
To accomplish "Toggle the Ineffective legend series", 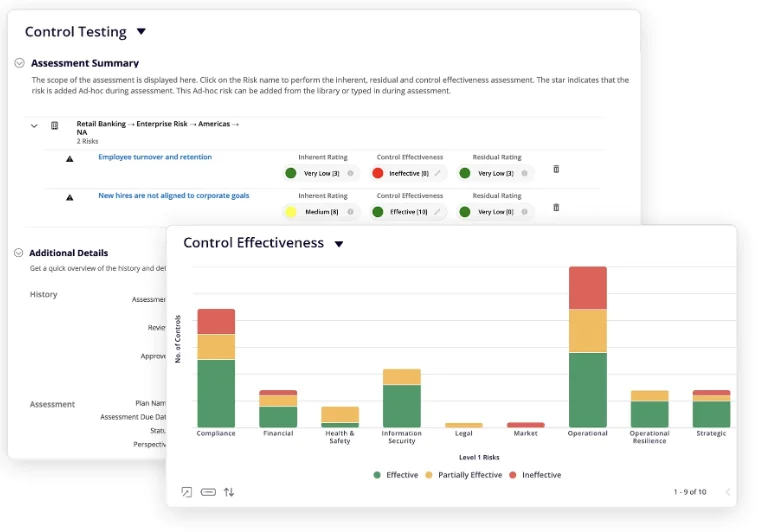I will tap(535, 475).
